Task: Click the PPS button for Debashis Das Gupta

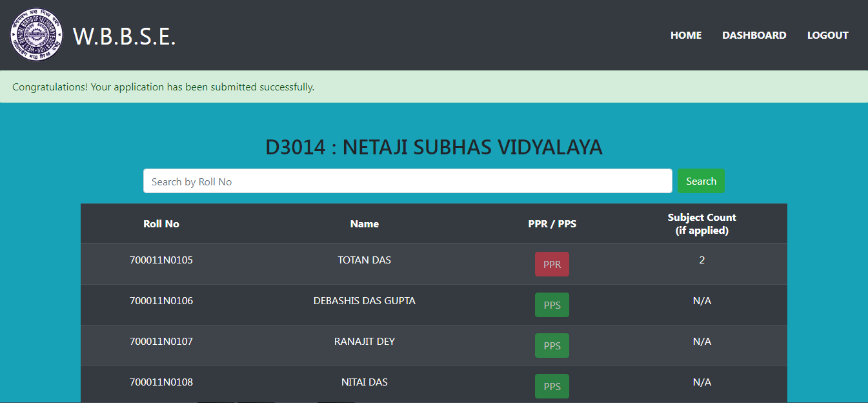Action: click(552, 305)
